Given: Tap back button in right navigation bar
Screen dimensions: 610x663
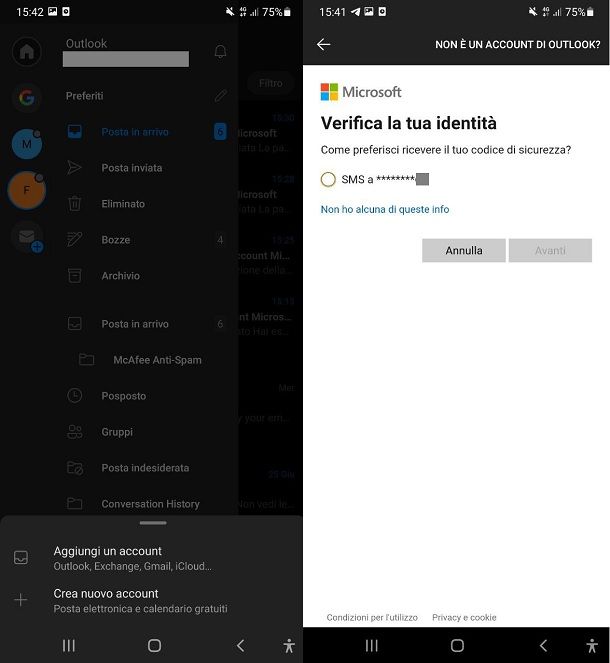Looking at the screenshot, I should pos(543,645).
